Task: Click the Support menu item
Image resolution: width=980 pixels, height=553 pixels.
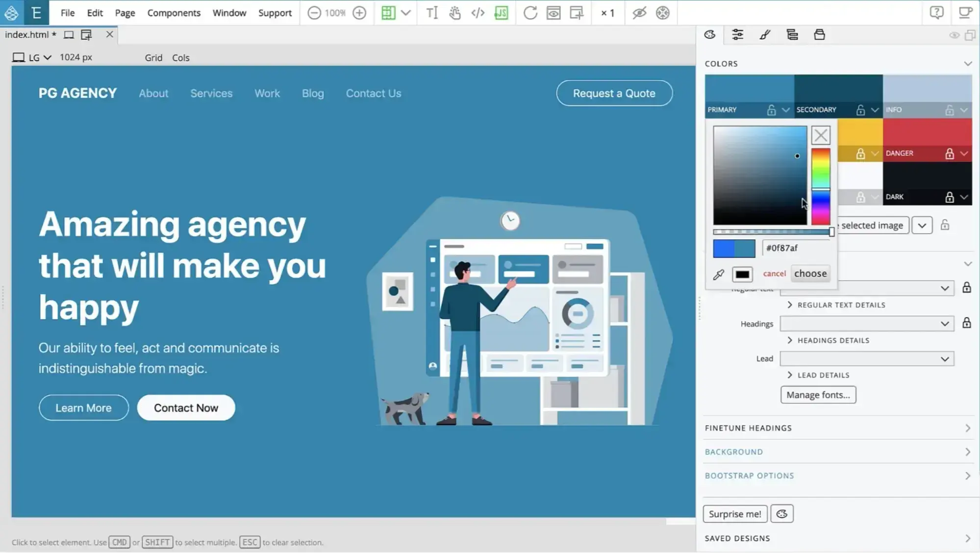Action: pos(275,13)
